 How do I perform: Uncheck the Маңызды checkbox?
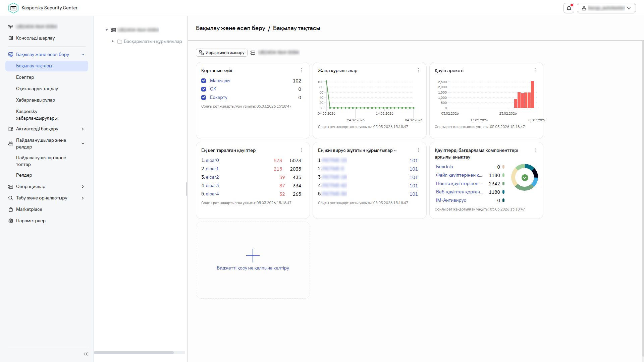point(204,81)
